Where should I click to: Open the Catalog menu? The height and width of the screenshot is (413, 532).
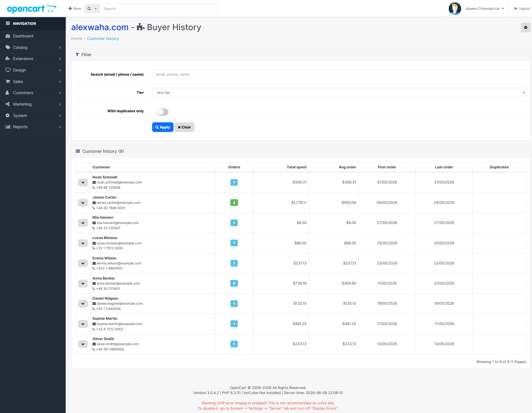[x=33, y=47]
